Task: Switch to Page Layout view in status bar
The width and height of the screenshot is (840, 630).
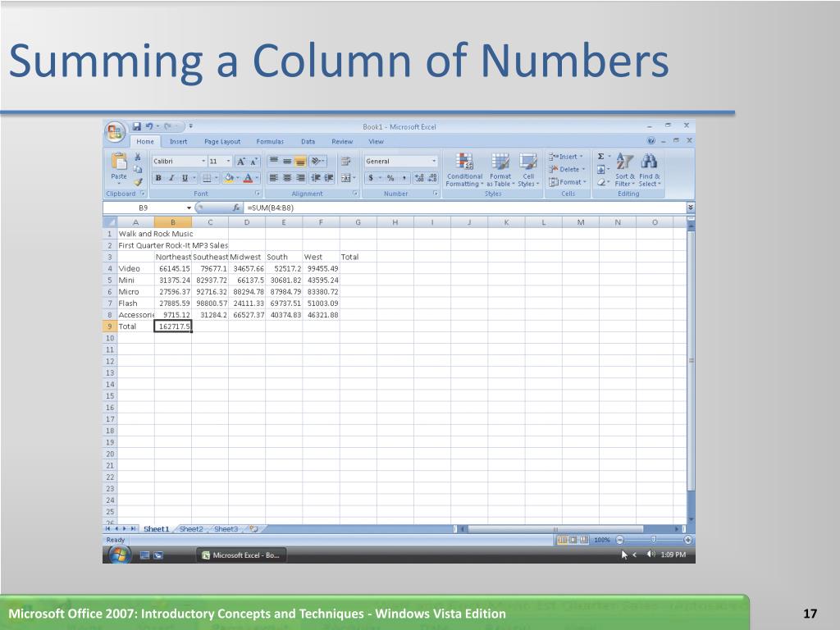Action: pyautogui.click(x=573, y=540)
